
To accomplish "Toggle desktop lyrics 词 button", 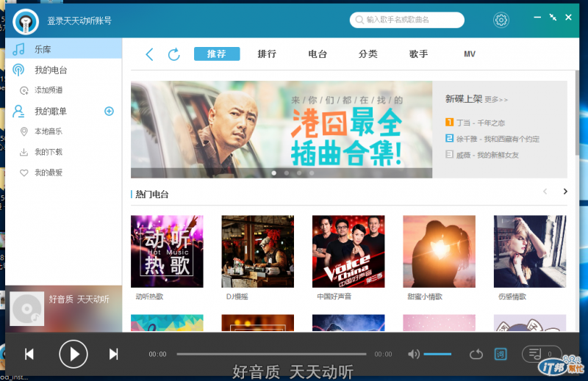I will click(x=501, y=354).
